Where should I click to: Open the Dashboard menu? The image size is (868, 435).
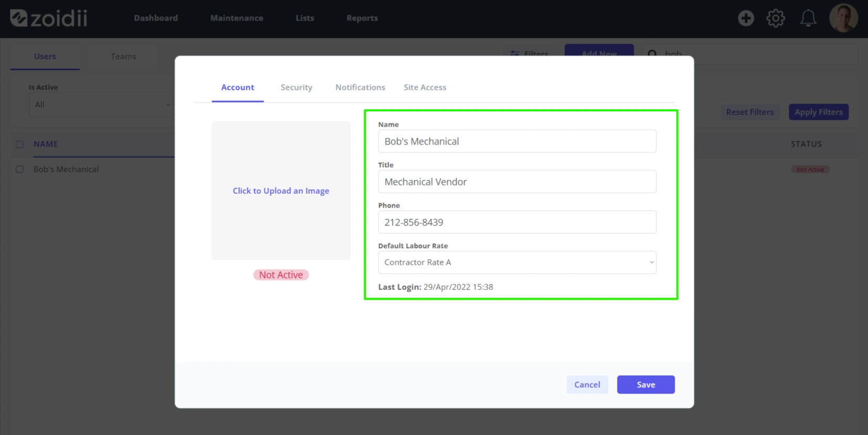click(x=156, y=18)
